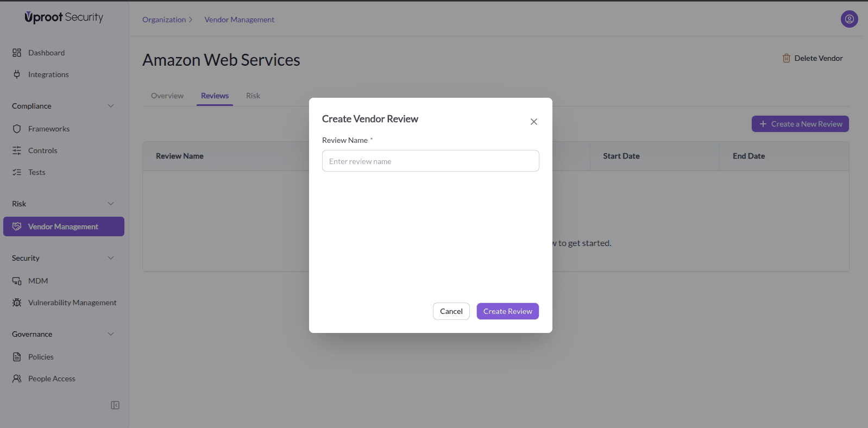868x428 pixels.
Task: Collapse the Risk section chevron
Action: [111, 204]
